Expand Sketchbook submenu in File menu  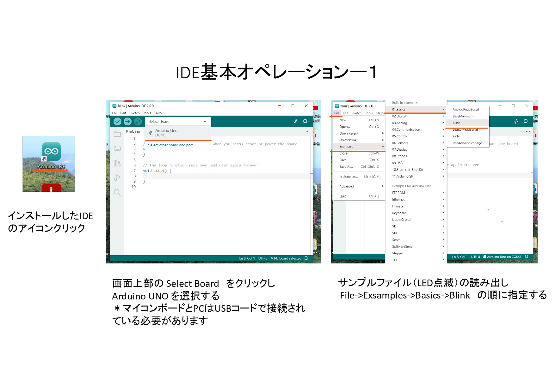click(359, 140)
